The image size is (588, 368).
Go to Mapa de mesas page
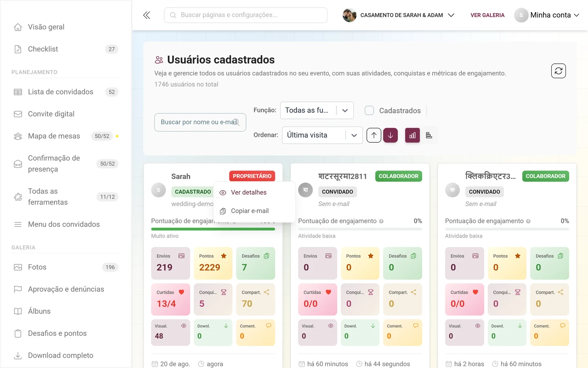(66, 136)
